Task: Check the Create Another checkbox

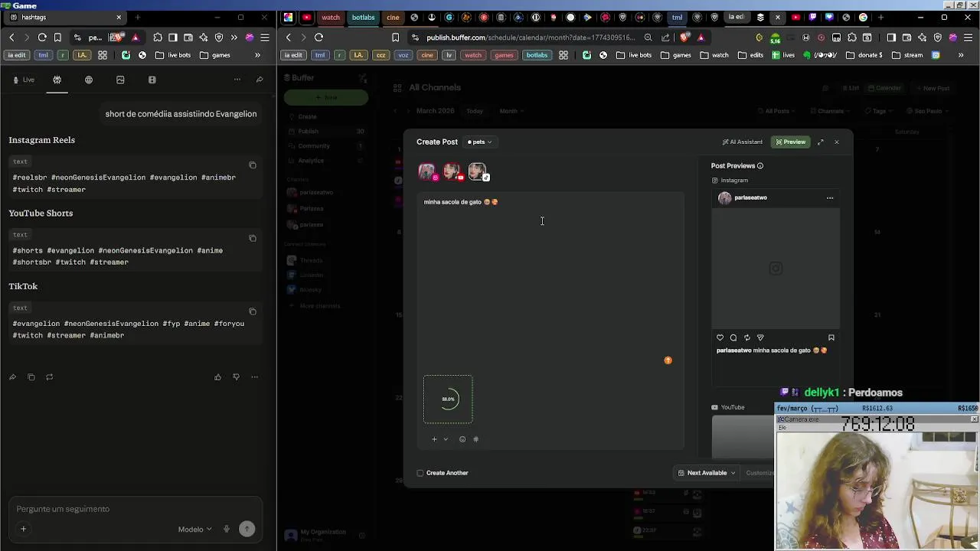Action: pos(420,473)
